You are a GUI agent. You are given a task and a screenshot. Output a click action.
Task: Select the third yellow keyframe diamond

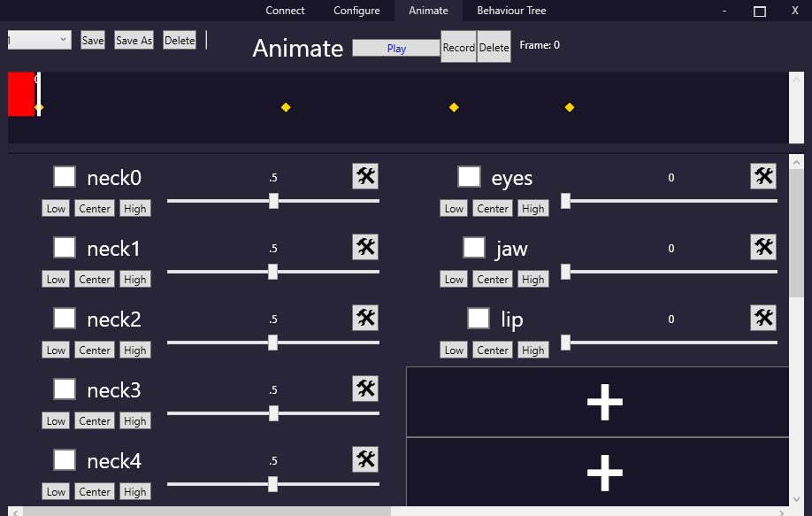point(454,107)
